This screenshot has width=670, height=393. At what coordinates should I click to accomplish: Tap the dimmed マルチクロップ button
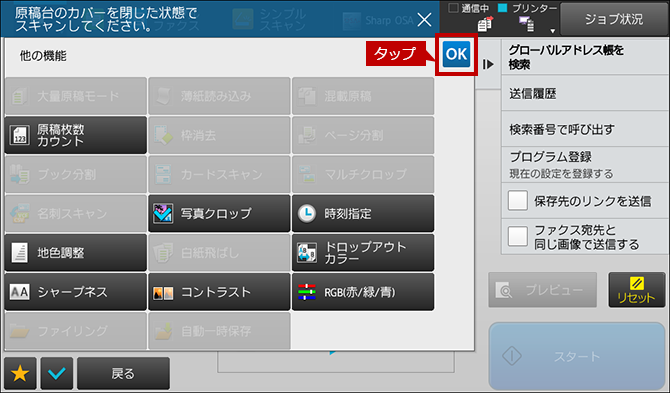point(363,174)
